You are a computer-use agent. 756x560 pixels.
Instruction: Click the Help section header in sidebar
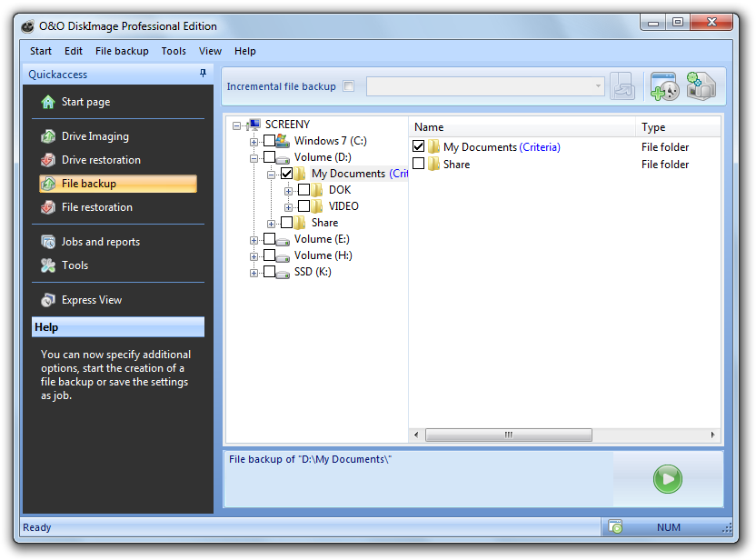[x=118, y=327]
